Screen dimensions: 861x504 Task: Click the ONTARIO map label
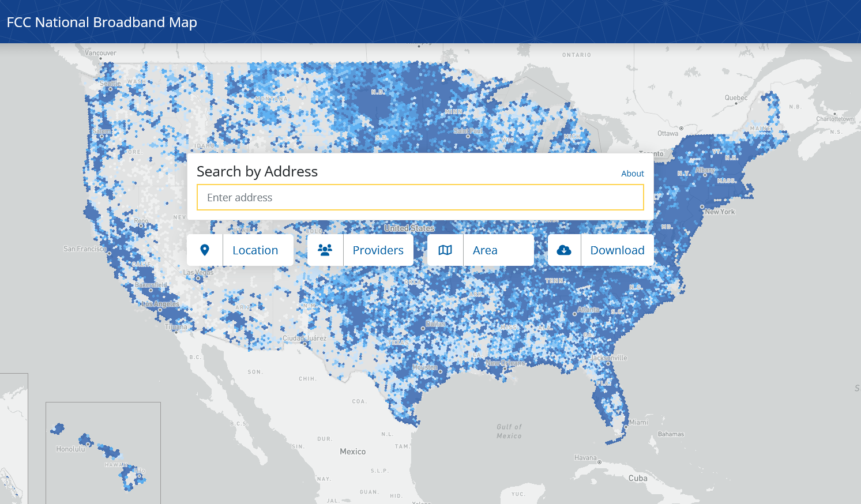pos(577,55)
